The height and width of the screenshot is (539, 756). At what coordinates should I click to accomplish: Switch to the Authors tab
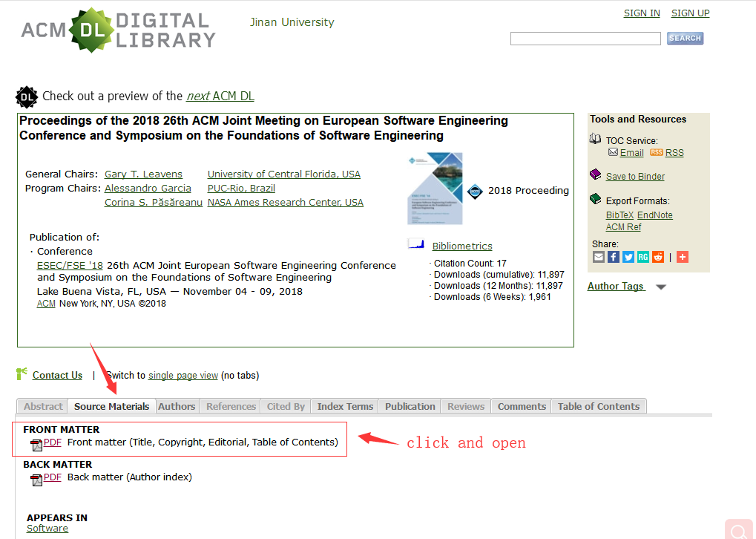177,406
